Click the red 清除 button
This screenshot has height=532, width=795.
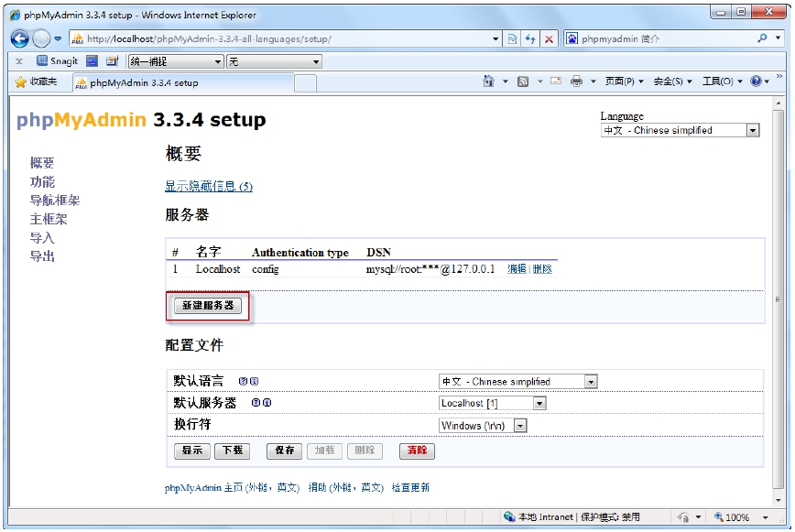(x=417, y=451)
